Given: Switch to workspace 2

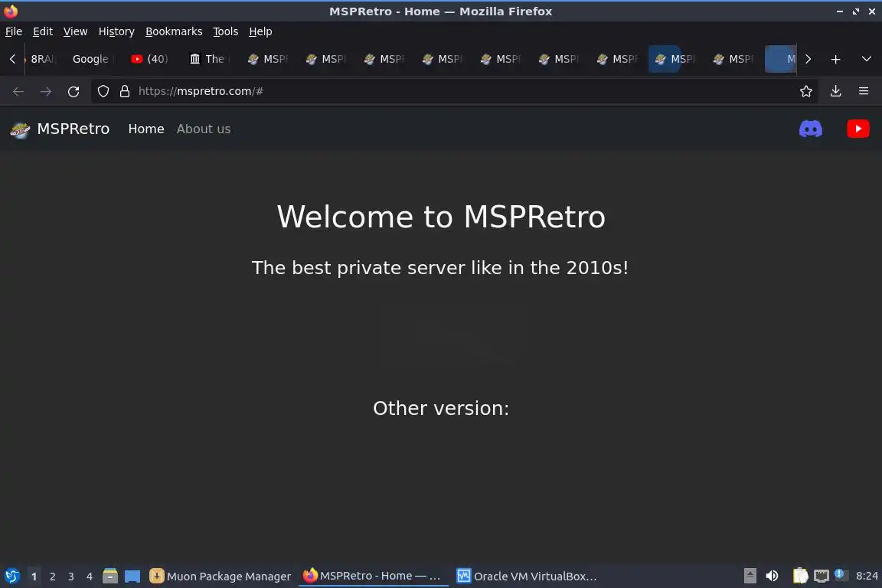Looking at the screenshot, I should 52,577.
